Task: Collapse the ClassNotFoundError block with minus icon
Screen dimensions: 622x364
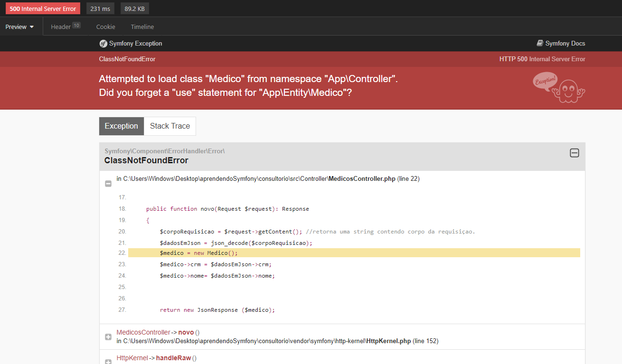Action: pyautogui.click(x=575, y=153)
